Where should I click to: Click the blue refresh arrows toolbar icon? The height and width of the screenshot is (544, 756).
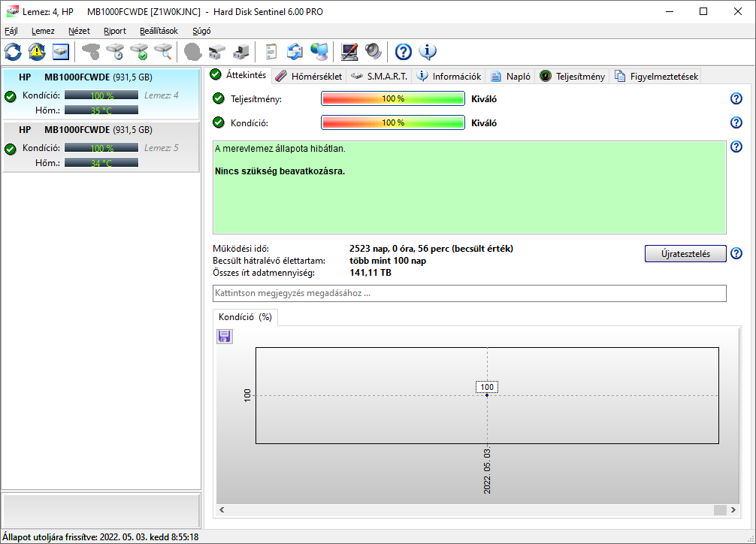(14, 52)
